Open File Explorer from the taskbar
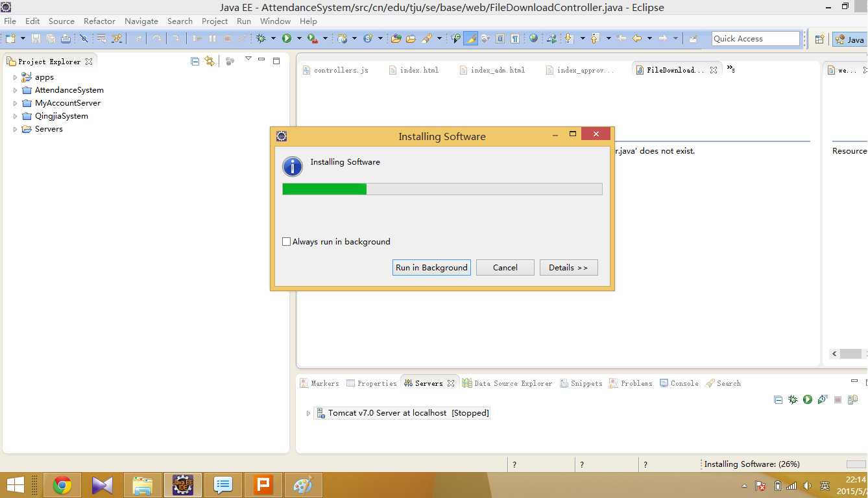Screen dimensions: 868x498 click(x=143, y=485)
